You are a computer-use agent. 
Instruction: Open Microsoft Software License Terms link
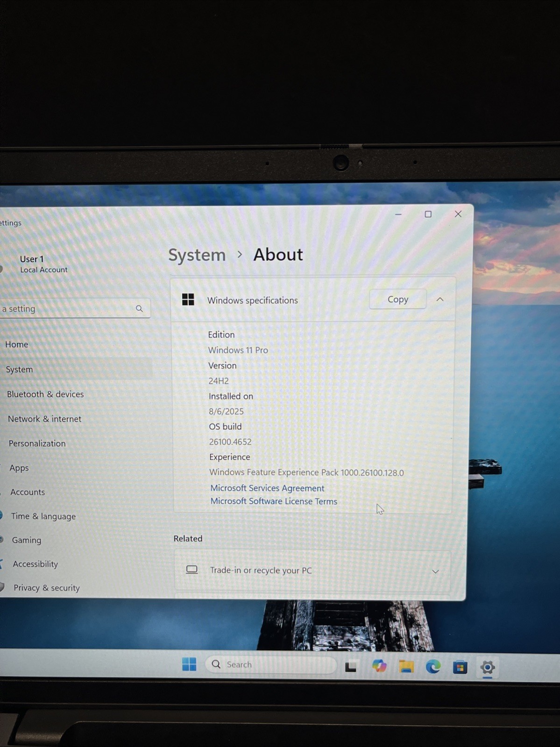pos(274,501)
